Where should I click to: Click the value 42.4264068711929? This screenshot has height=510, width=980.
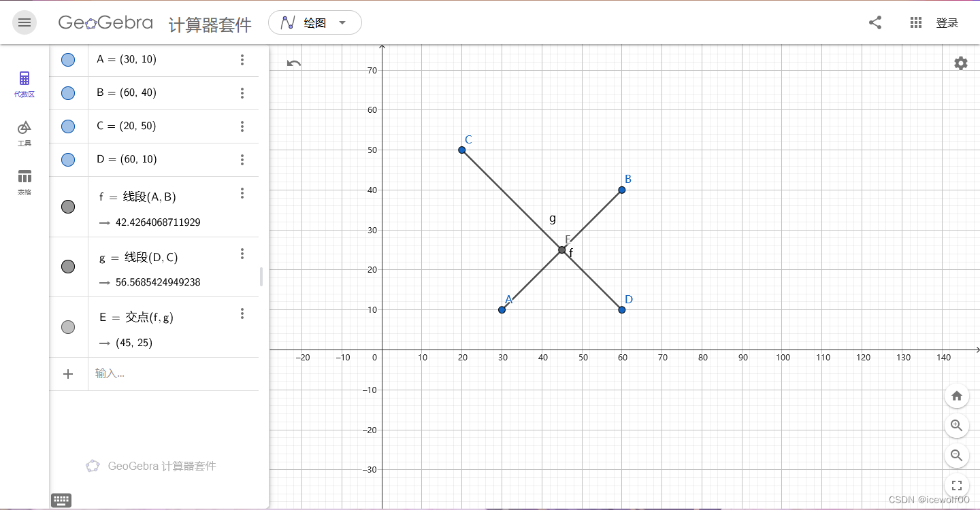click(x=158, y=222)
